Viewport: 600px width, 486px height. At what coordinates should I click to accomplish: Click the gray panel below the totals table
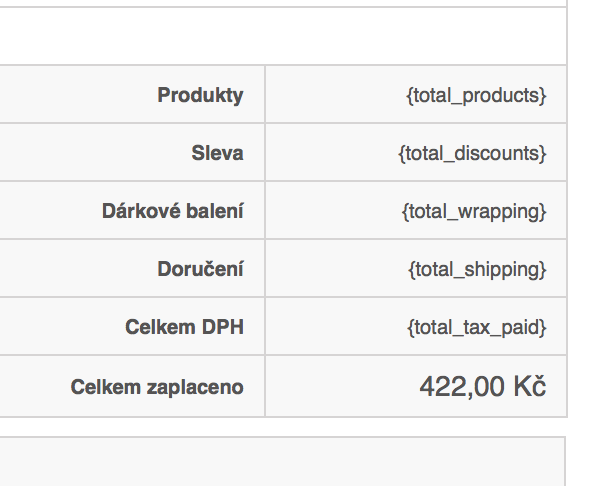click(x=280, y=462)
